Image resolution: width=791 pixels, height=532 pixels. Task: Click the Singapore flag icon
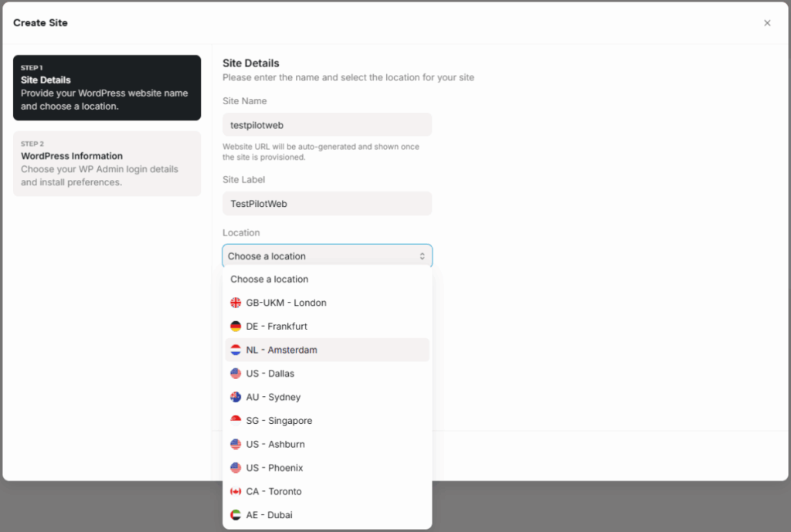[x=236, y=421]
